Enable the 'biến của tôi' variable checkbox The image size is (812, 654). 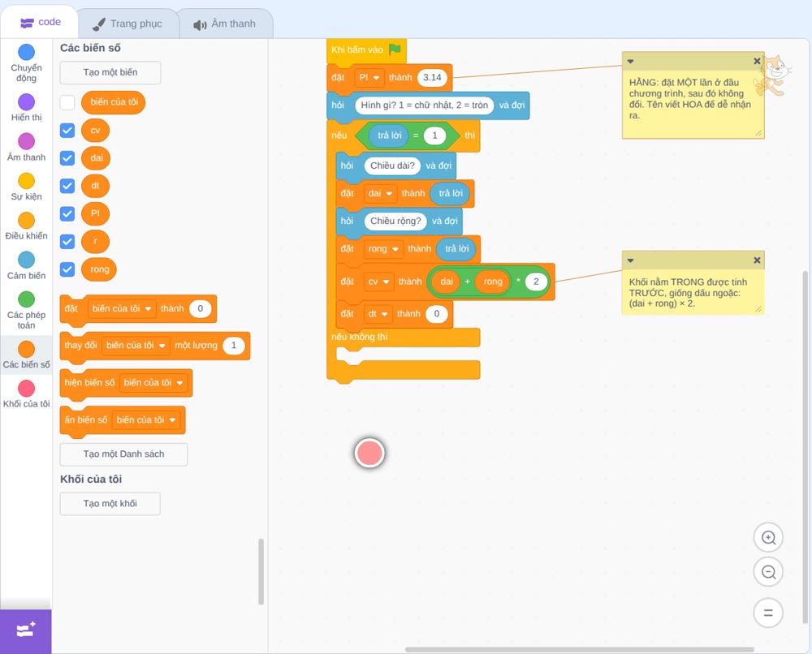[x=67, y=102]
